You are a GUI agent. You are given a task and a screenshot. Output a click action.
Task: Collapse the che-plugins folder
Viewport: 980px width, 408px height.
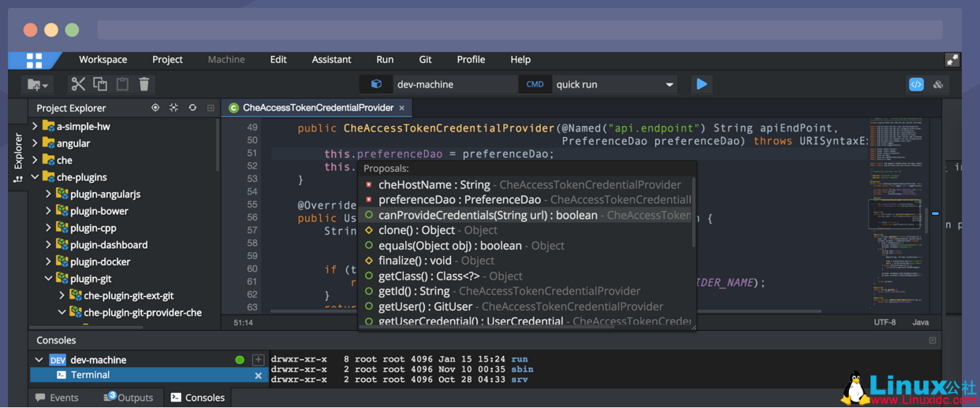(35, 177)
